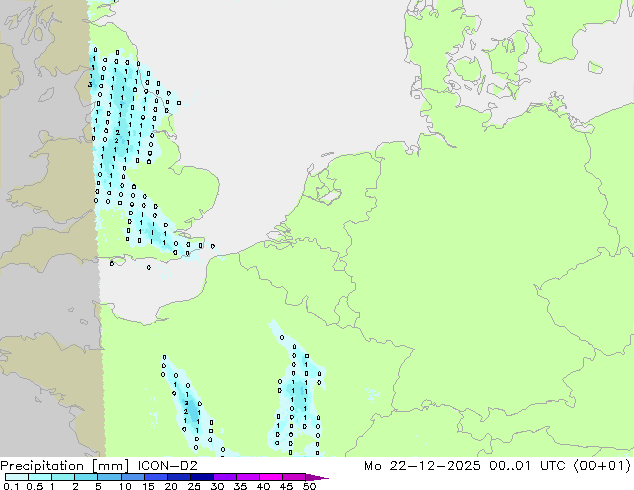This screenshot has height=490, width=634.
Task: Click the '25' legend scale label
Action: coord(194,486)
